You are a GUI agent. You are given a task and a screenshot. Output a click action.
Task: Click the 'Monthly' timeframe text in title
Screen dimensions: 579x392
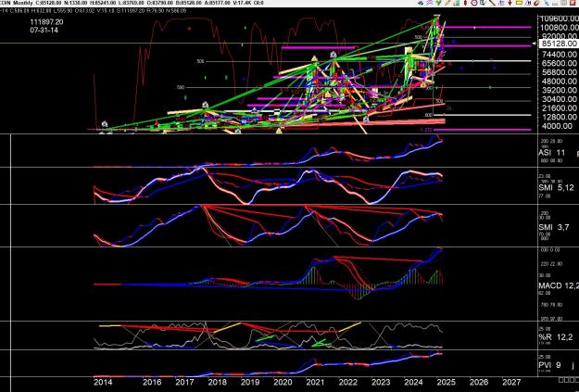pyautogui.click(x=22, y=3)
